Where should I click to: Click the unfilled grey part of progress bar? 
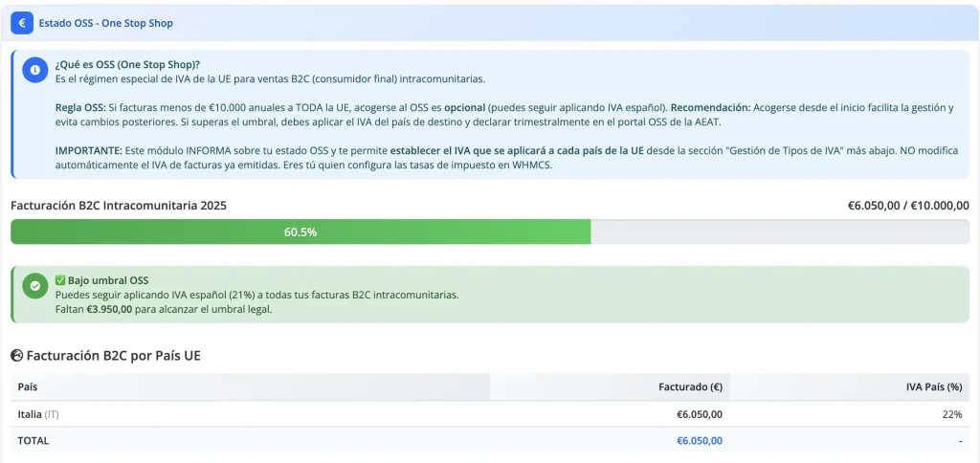779,231
